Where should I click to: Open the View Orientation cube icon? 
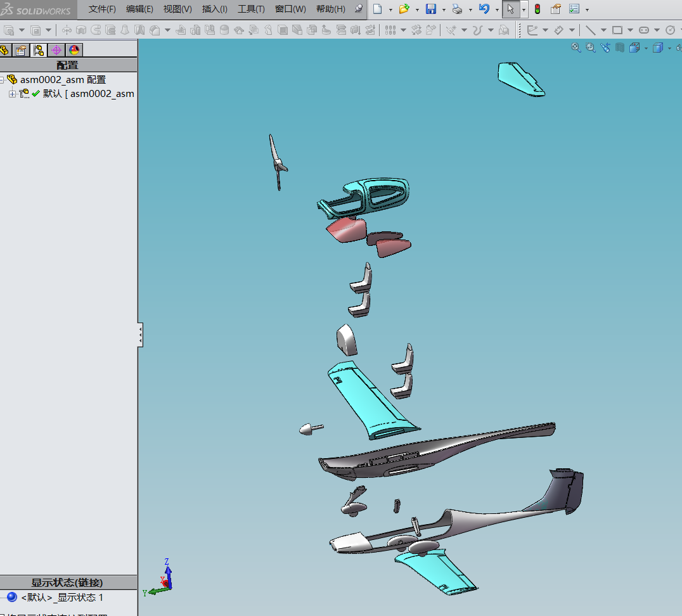point(634,48)
